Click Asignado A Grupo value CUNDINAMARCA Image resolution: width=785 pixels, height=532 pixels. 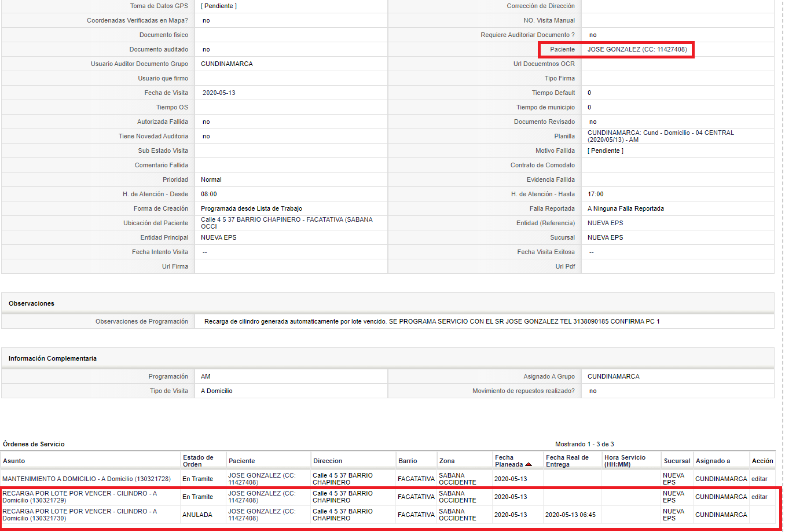[614, 376]
